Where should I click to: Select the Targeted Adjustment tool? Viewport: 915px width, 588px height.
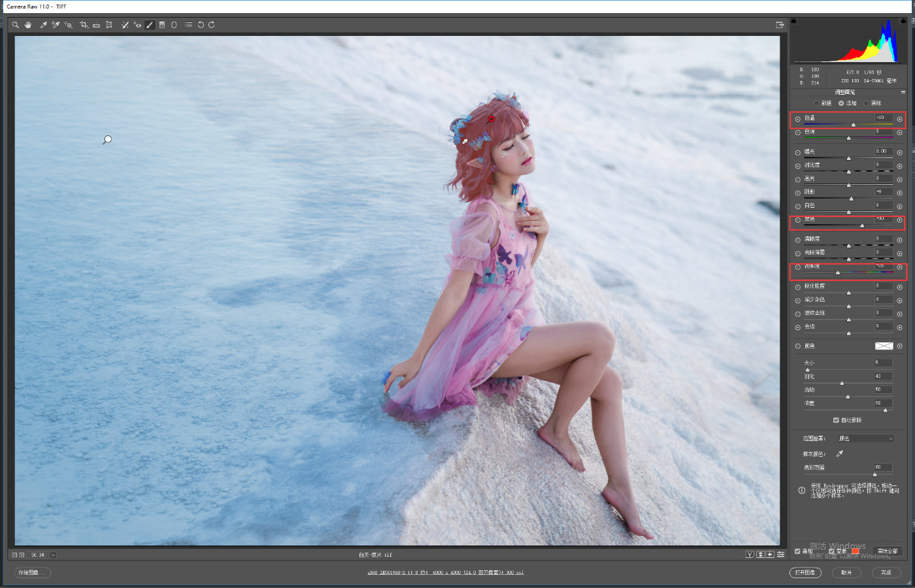point(68,25)
